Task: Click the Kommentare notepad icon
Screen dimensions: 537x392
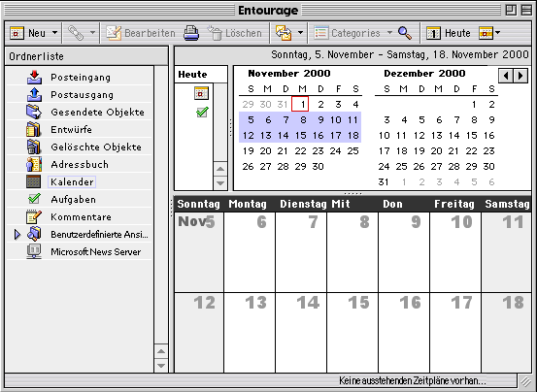Action: (34, 217)
